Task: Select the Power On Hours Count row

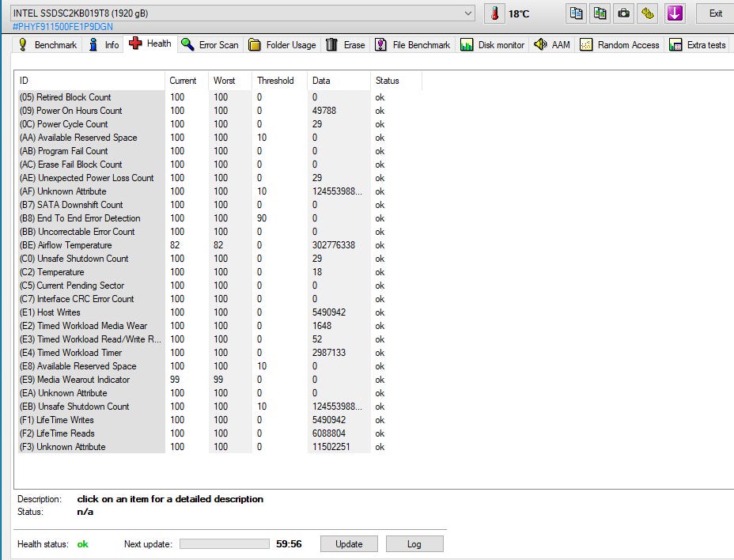Action: pos(79,111)
